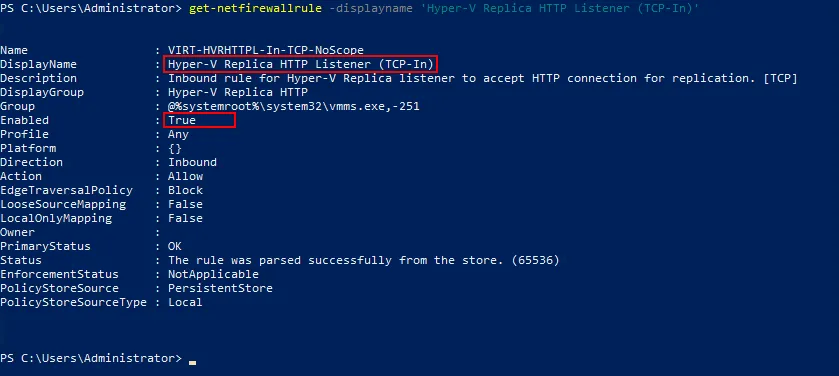This screenshot has width=839, height=376.
Task: Click the blinking cursor at the prompt
Action: 193,362
